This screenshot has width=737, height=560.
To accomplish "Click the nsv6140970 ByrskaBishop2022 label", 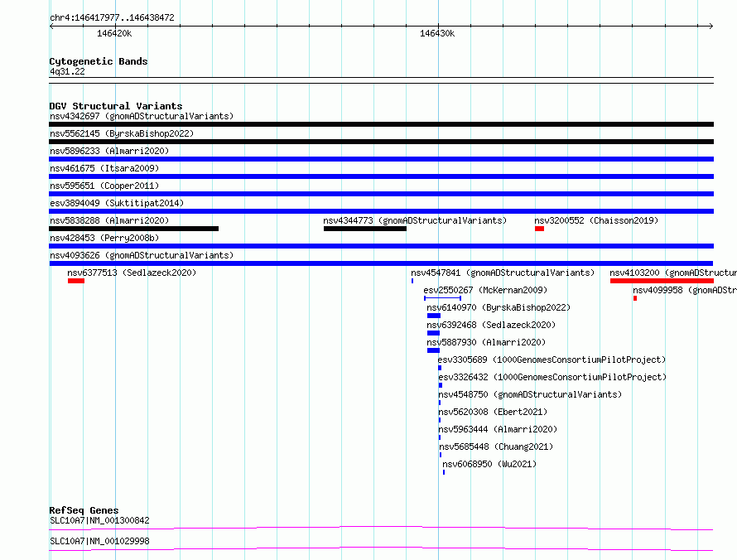I will (499, 307).
